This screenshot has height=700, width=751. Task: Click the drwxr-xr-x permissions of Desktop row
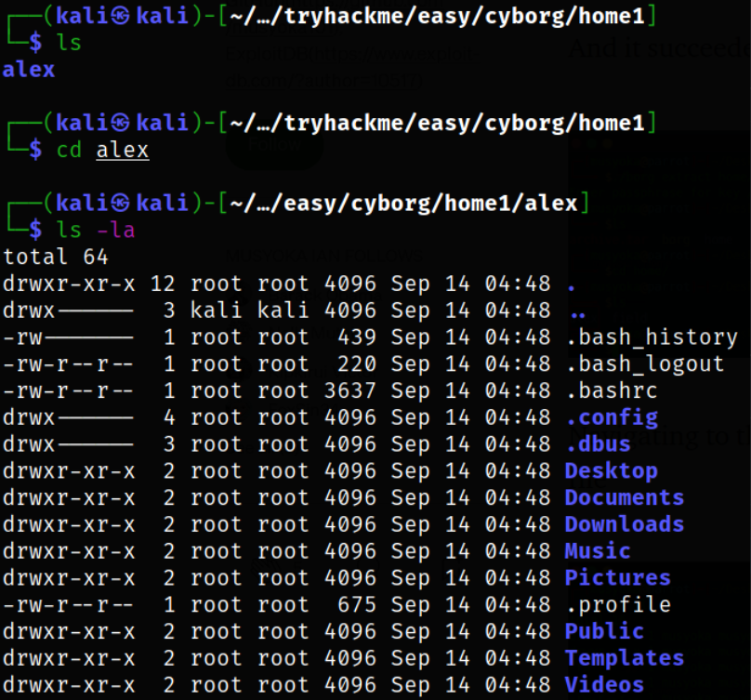point(69,471)
